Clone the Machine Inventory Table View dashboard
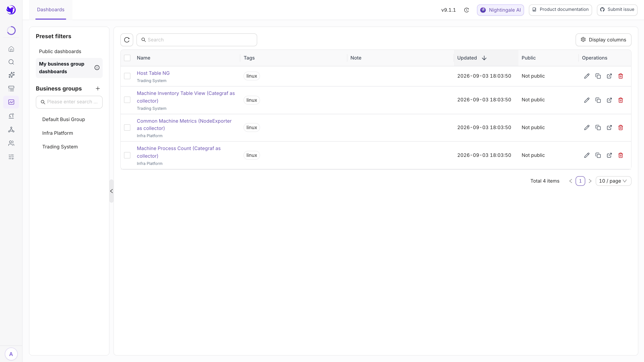 coord(598,100)
